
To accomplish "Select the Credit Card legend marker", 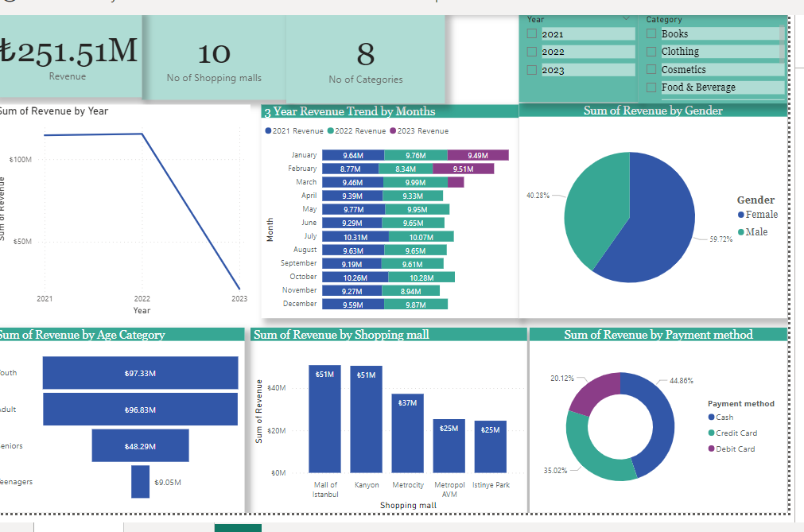I will pyautogui.click(x=711, y=433).
